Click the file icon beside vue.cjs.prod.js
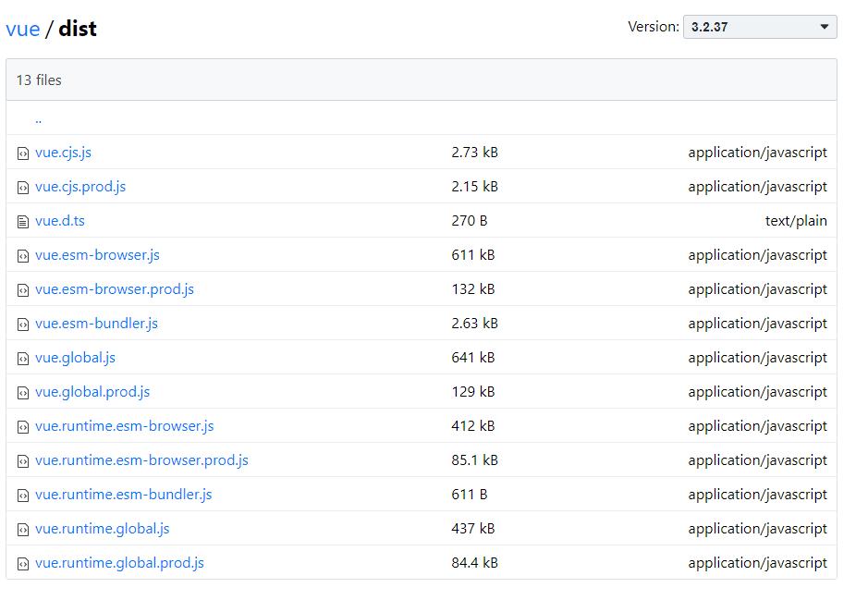The height and width of the screenshot is (600, 868). point(23,188)
